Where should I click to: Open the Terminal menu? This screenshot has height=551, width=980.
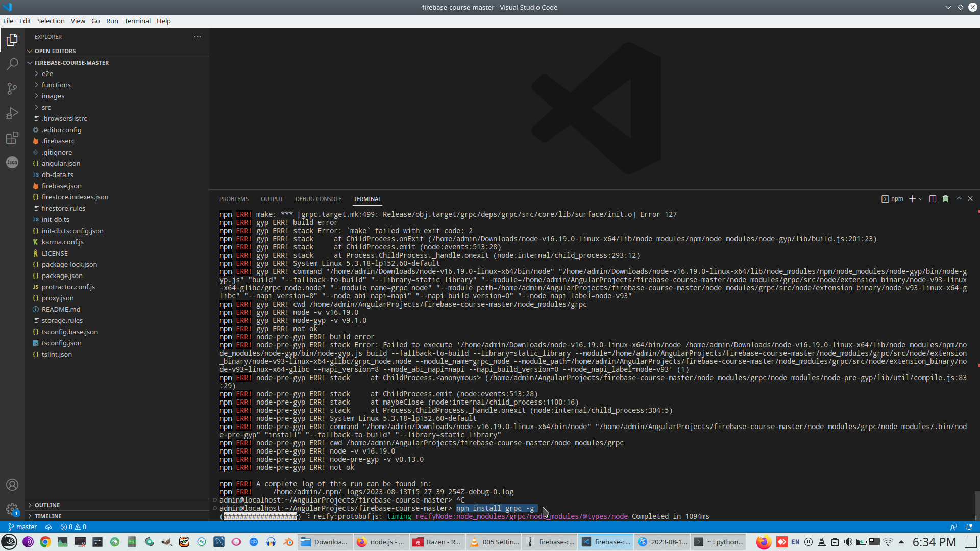(137, 21)
